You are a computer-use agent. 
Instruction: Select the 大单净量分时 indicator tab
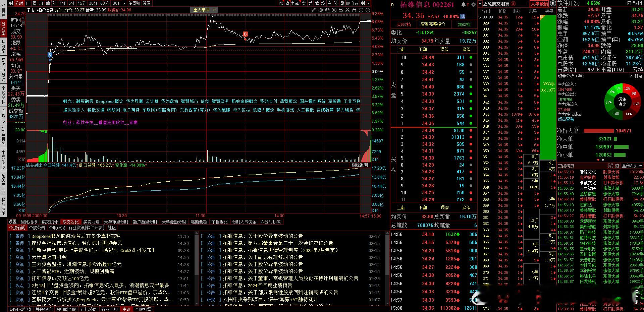click(x=116, y=222)
